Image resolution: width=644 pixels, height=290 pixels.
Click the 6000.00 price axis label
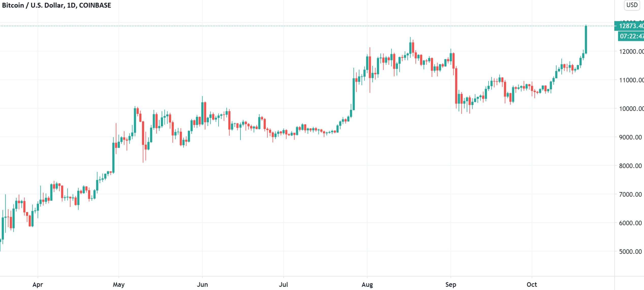click(x=630, y=223)
